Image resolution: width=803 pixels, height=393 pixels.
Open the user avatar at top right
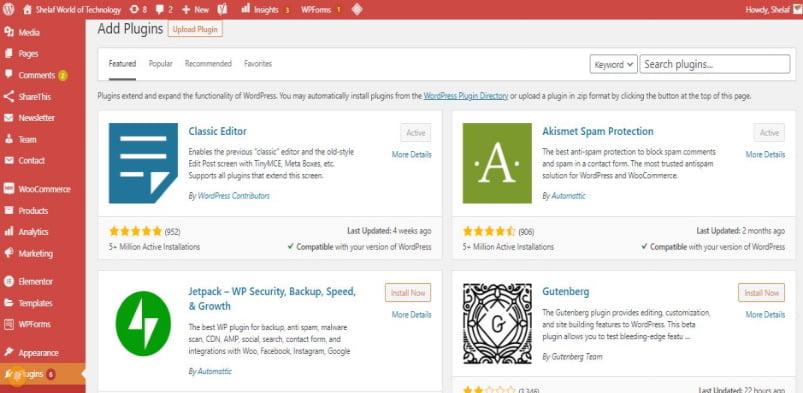(x=797, y=9)
